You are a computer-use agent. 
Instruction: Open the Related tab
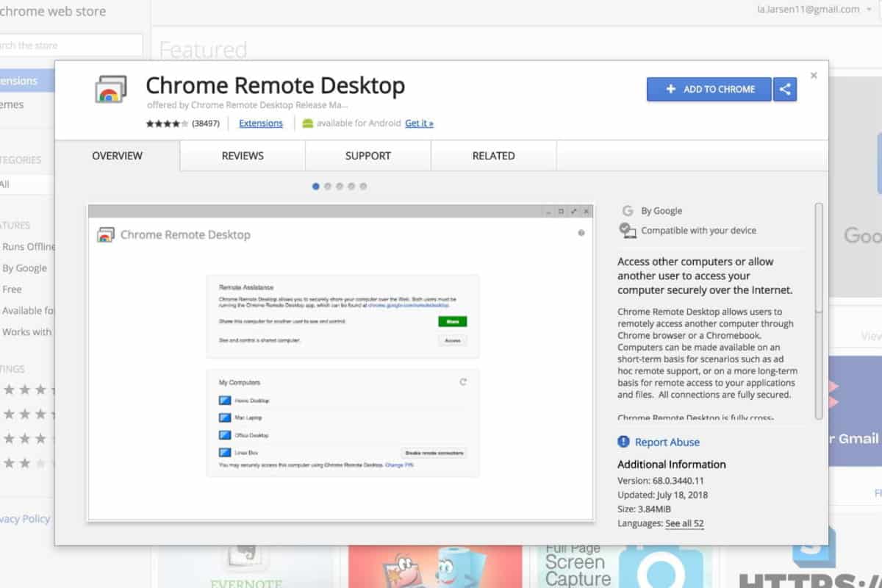click(493, 156)
